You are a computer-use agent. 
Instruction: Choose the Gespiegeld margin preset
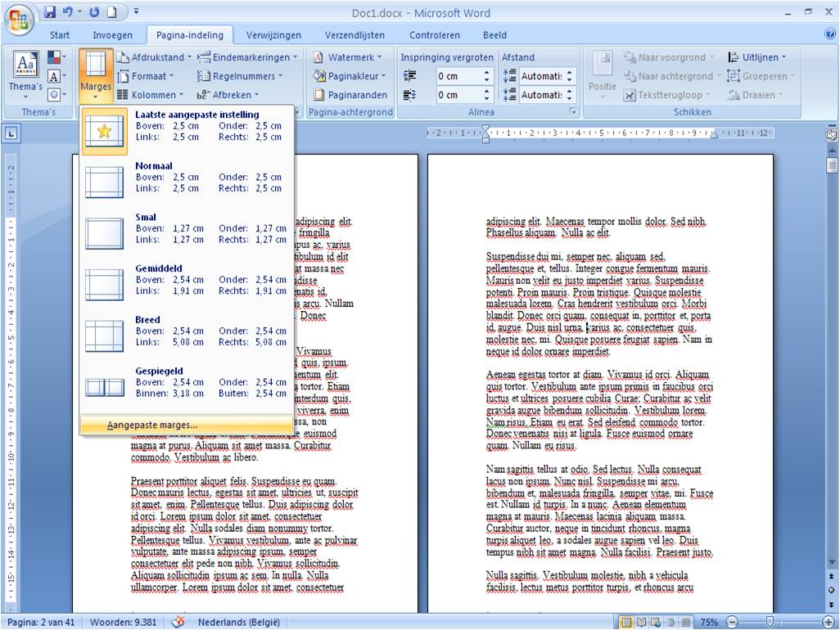[x=187, y=387]
